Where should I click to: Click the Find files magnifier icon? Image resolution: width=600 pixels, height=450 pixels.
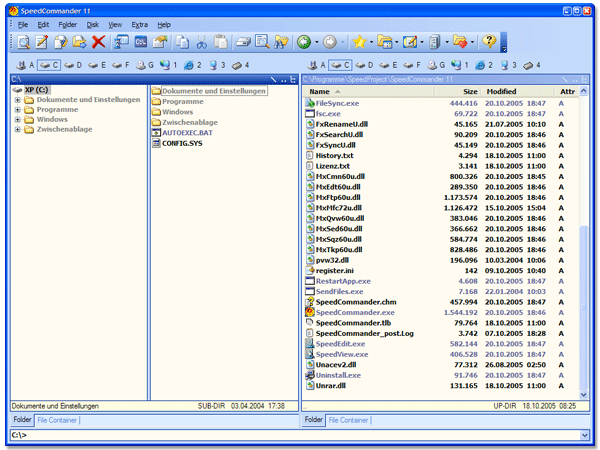tap(262, 42)
